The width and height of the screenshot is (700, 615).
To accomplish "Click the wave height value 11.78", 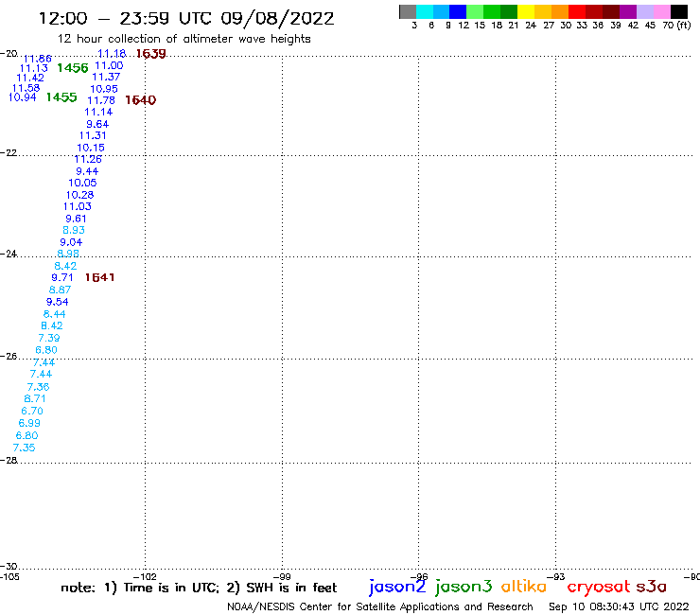I will [101, 100].
